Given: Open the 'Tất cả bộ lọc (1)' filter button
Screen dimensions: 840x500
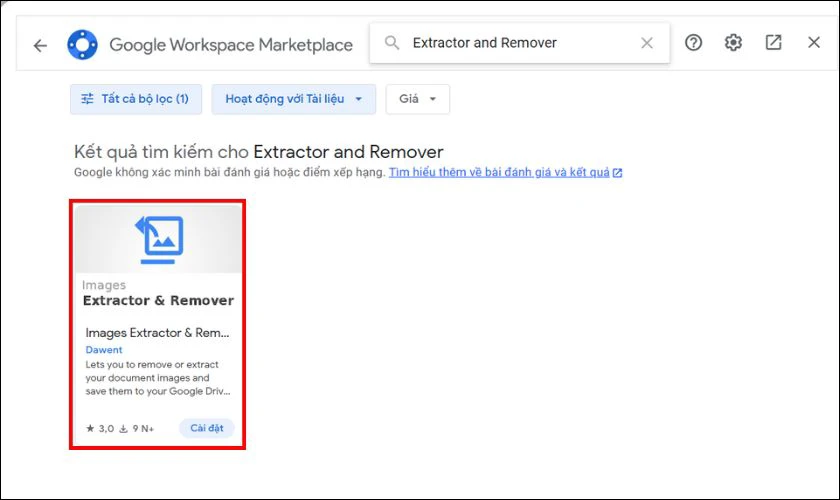Looking at the screenshot, I should [x=136, y=99].
